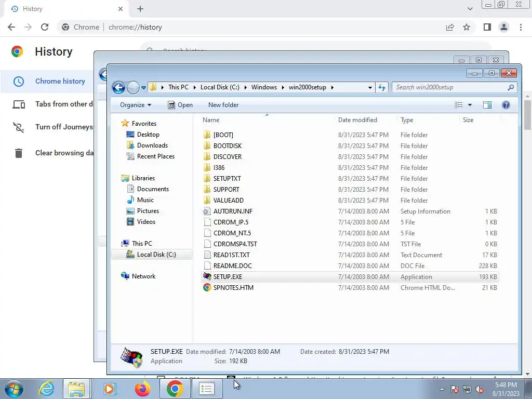
Task: Click Local Disk (C:) breadcrumb segment
Action: pos(220,87)
